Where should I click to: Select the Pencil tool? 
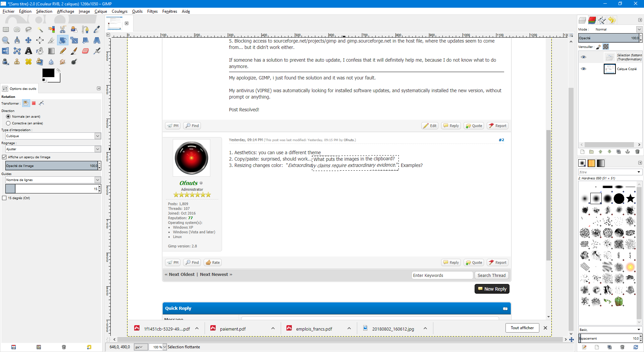pos(63,51)
